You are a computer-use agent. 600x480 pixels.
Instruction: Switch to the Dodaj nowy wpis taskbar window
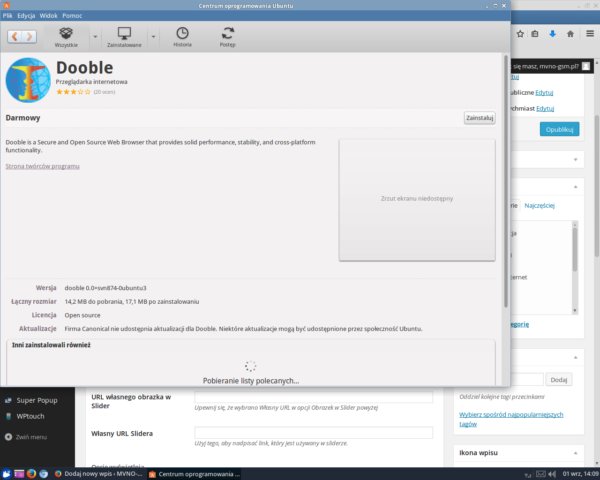pyautogui.click(x=98, y=474)
